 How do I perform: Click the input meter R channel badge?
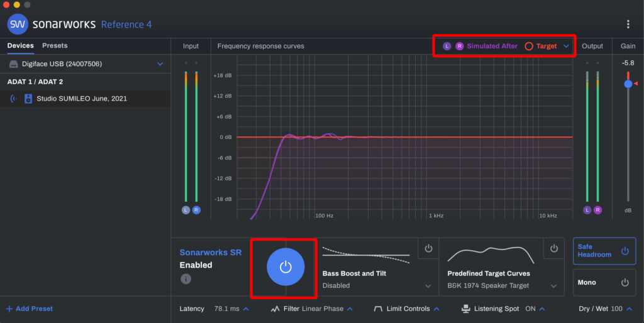tap(196, 210)
